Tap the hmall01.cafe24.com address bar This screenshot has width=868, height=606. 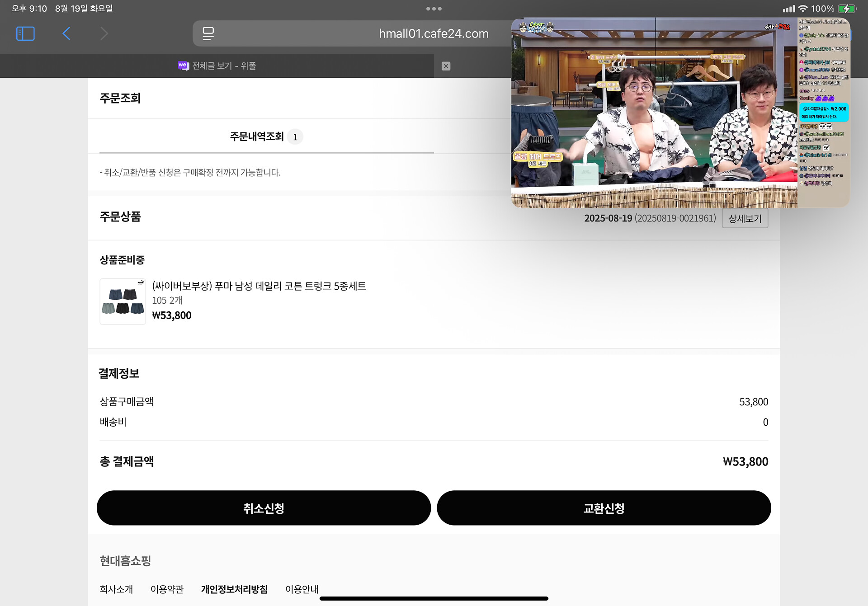tap(433, 33)
